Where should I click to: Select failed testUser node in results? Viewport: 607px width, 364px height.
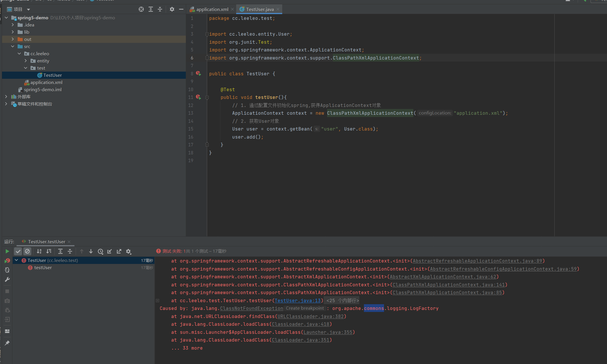click(x=43, y=267)
